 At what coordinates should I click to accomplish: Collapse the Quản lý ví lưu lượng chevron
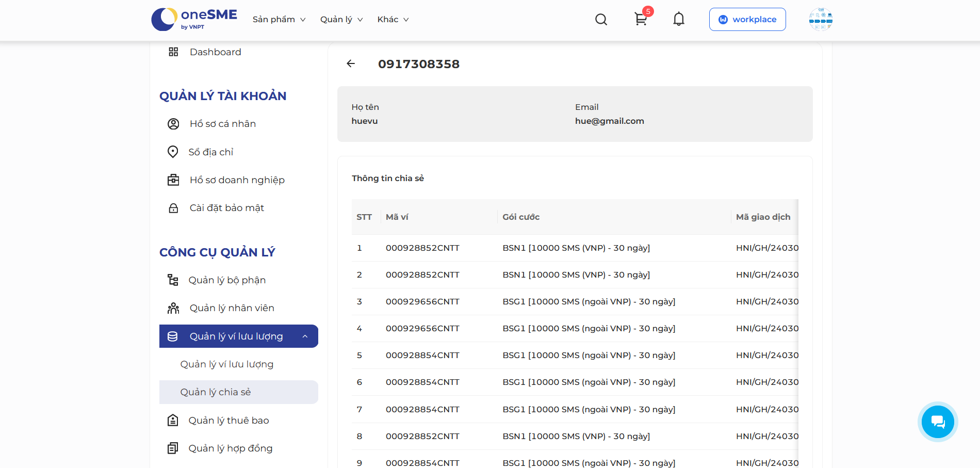click(x=305, y=336)
